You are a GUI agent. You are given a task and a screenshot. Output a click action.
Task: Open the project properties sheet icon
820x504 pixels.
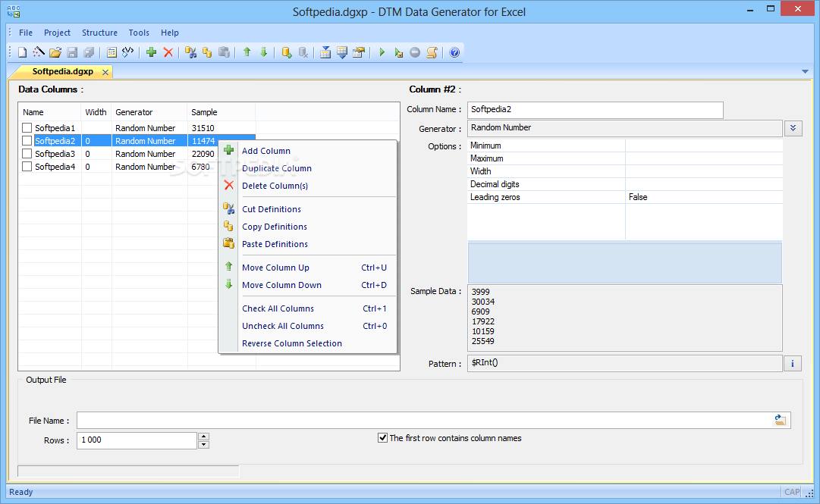112,52
